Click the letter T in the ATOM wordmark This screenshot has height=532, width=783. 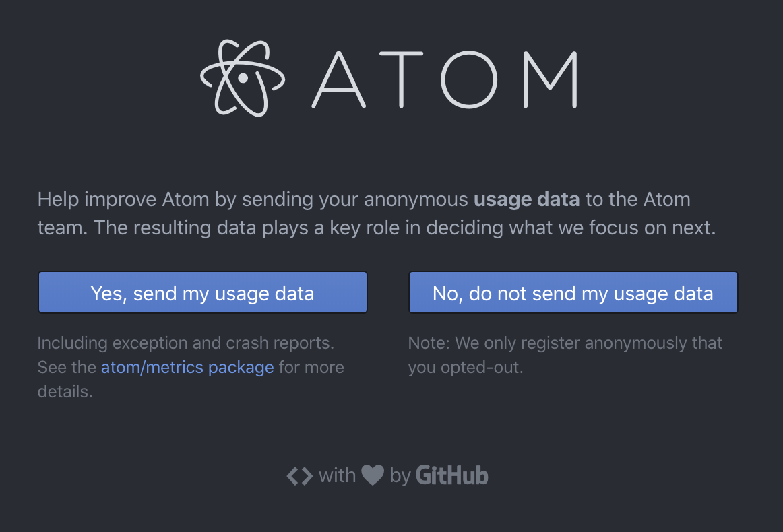click(x=401, y=79)
